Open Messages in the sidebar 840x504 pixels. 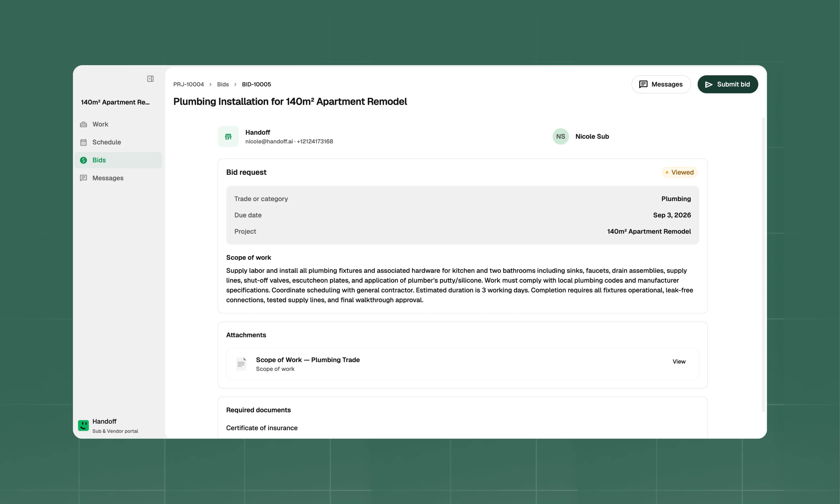[118, 178]
